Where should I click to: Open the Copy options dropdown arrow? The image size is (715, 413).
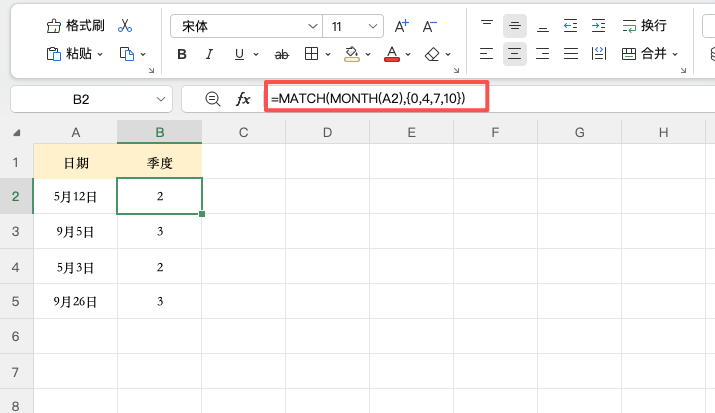tap(143, 54)
